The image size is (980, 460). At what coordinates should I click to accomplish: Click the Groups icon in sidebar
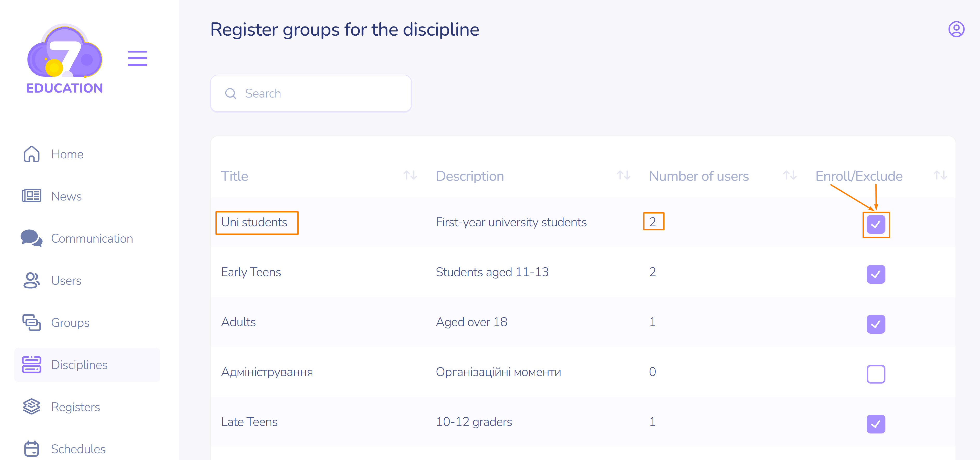pos(32,322)
